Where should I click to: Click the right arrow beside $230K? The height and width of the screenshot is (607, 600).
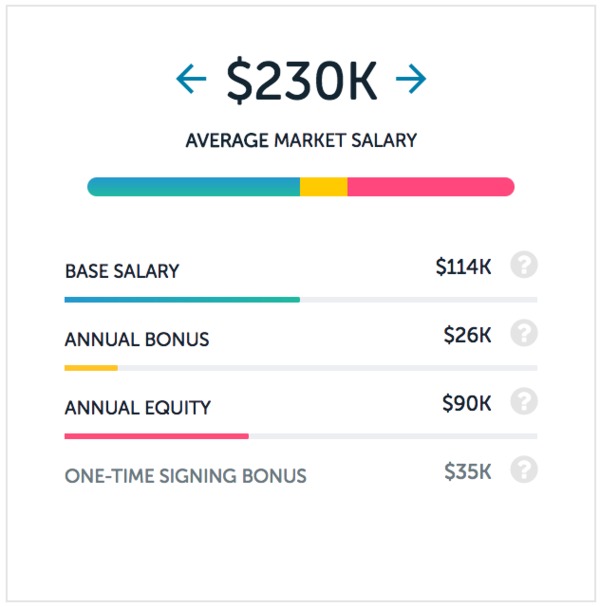(x=411, y=79)
